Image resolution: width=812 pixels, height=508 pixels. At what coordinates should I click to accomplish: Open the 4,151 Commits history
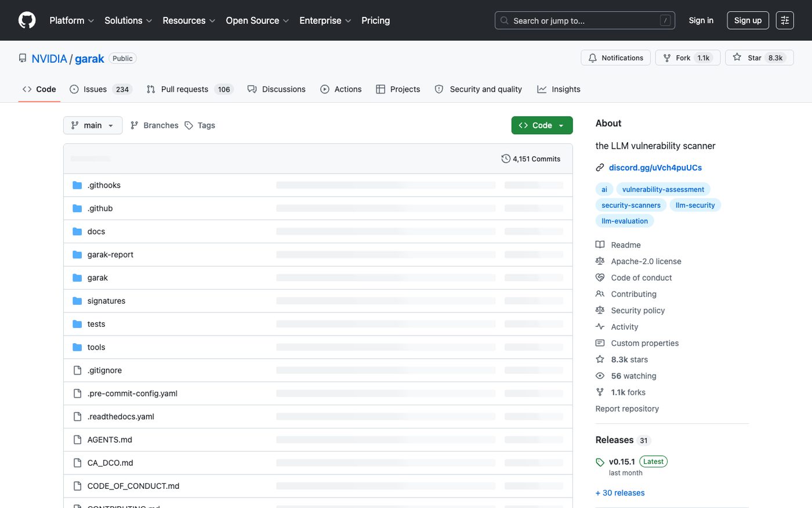(x=531, y=158)
